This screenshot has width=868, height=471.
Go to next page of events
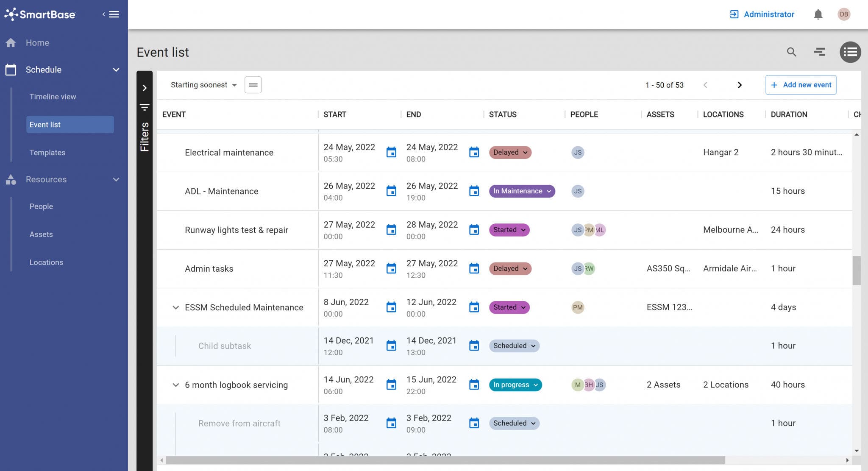(740, 85)
